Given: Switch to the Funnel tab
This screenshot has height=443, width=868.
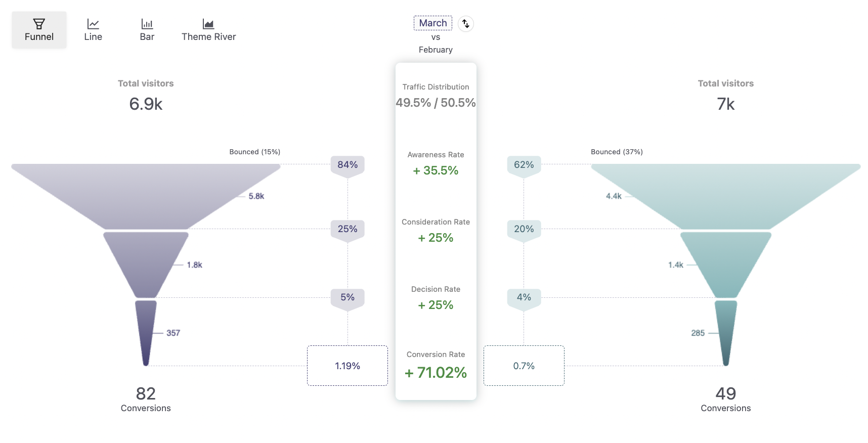Looking at the screenshot, I should pyautogui.click(x=38, y=29).
